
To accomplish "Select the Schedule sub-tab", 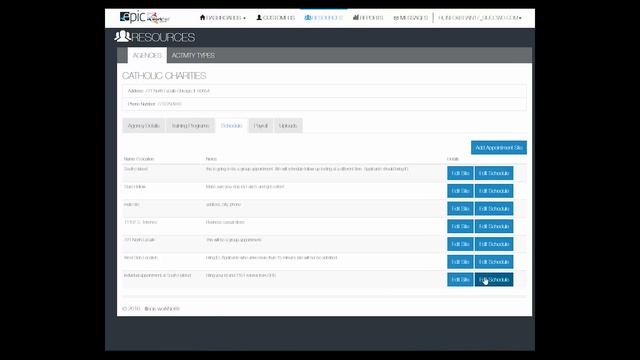I will tap(231, 126).
